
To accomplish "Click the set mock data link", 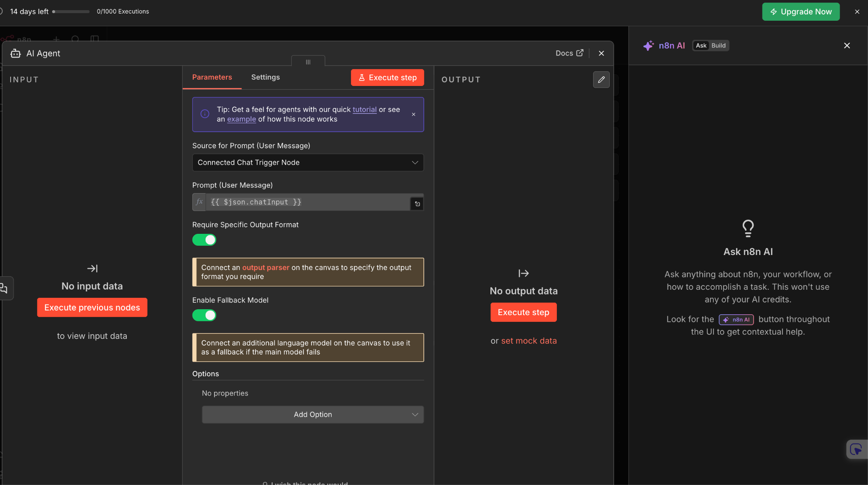I will tap(529, 341).
